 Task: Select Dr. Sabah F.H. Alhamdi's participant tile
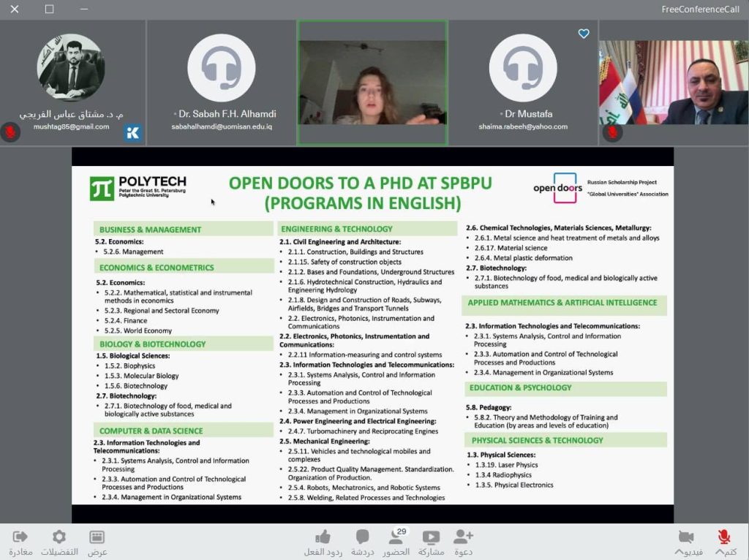click(x=223, y=82)
